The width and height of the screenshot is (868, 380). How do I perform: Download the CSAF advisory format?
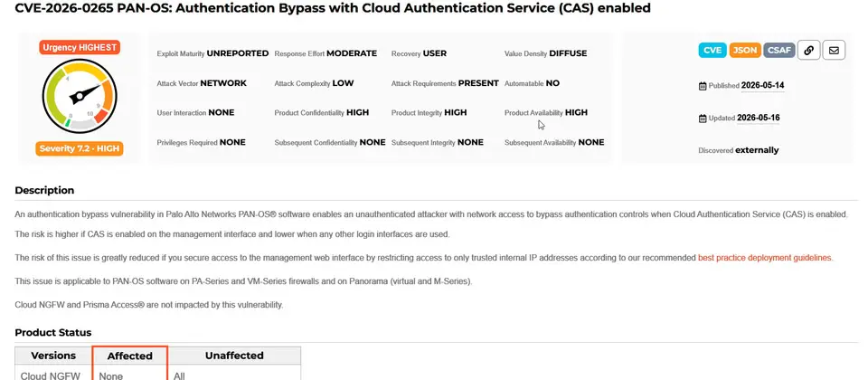tap(778, 50)
